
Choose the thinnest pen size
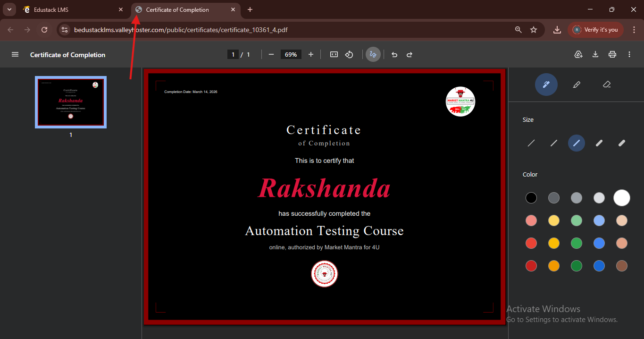(x=531, y=143)
